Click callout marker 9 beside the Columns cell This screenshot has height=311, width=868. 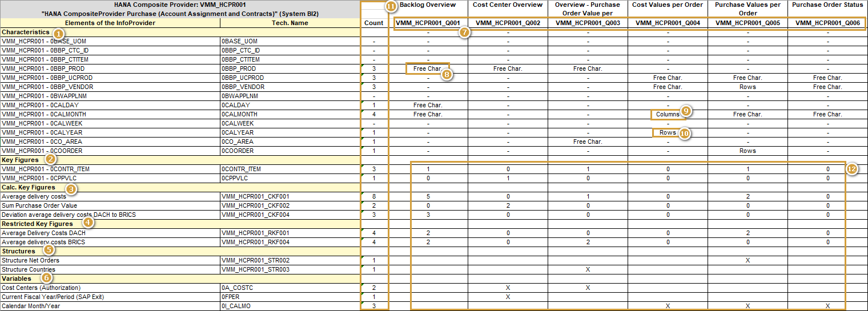[686, 112]
